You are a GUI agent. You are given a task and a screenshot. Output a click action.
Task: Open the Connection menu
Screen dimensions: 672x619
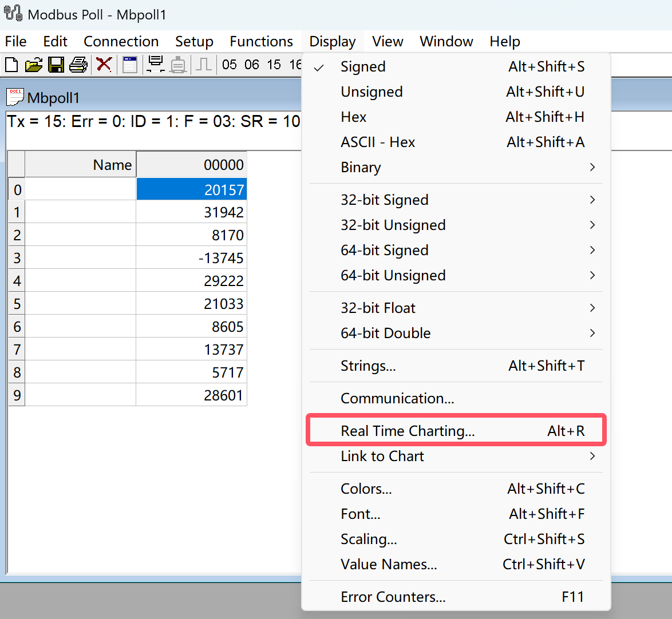(121, 42)
